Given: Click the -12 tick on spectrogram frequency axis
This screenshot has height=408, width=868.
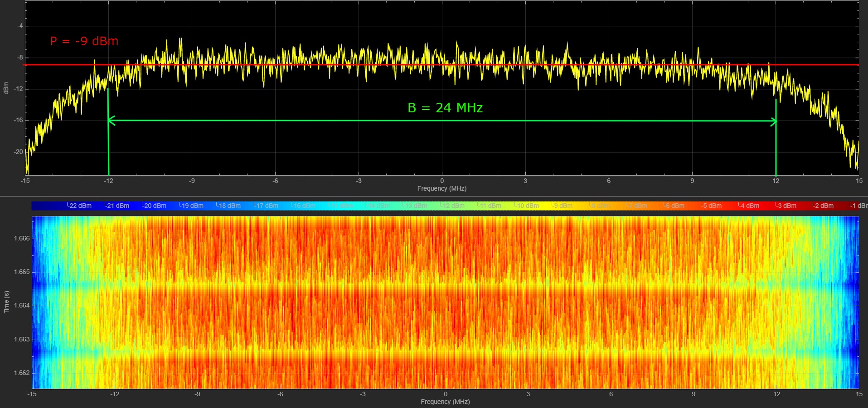Looking at the screenshot, I should 115,394.
